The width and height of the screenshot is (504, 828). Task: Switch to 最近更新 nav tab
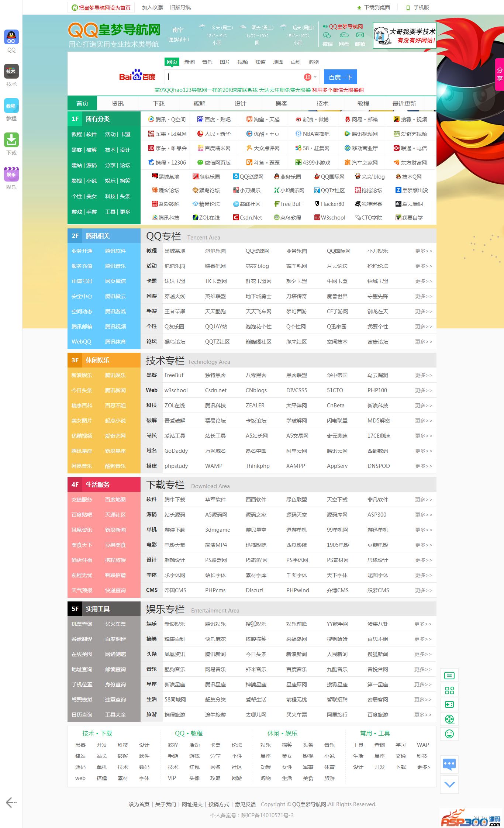[x=404, y=104]
